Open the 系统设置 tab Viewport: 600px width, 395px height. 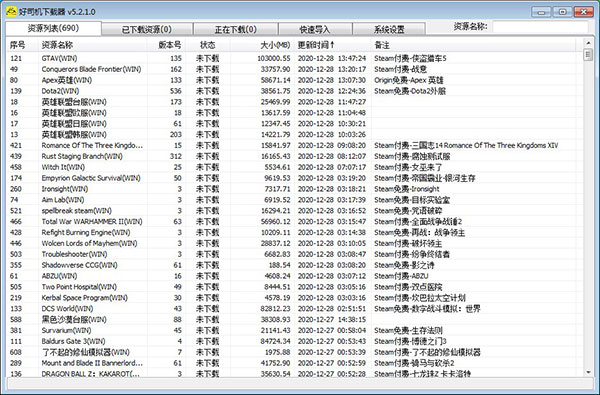point(389,29)
